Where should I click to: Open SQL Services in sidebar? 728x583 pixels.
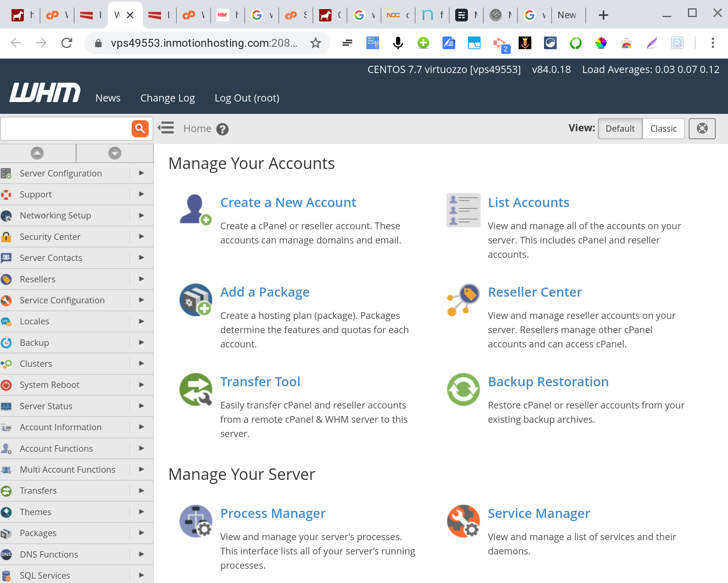45,575
